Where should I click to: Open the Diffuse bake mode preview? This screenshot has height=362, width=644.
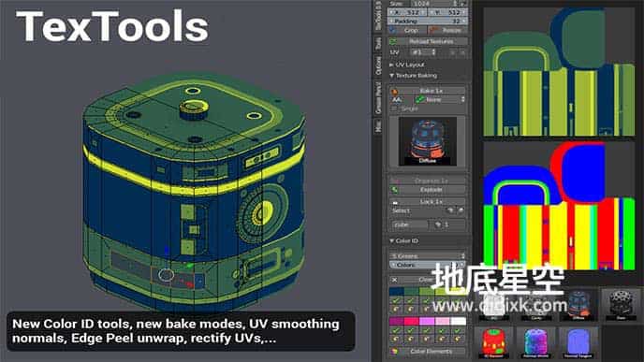428,141
